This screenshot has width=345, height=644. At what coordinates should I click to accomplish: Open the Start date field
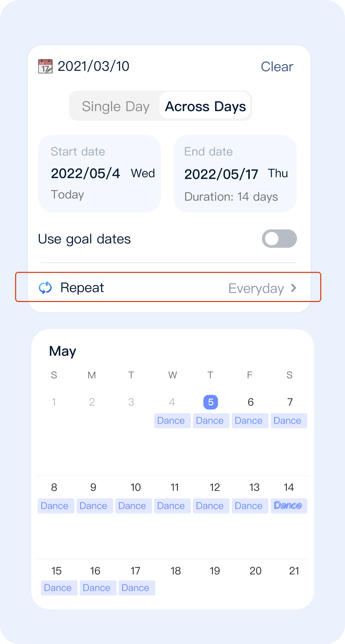(99, 174)
